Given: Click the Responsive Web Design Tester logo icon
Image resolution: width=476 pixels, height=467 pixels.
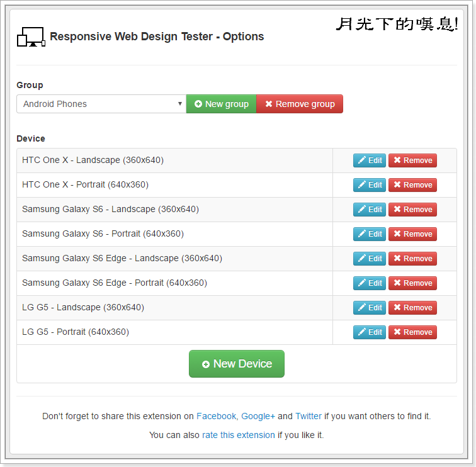Looking at the screenshot, I should (x=30, y=37).
